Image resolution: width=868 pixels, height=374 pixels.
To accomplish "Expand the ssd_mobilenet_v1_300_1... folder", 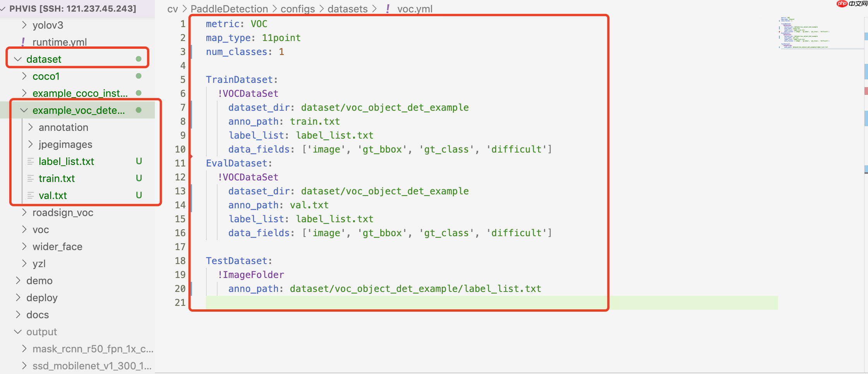I will (24, 366).
